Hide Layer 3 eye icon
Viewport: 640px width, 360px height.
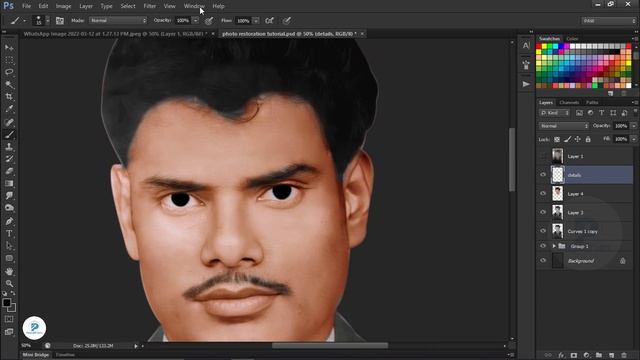pyautogui.click(x=543, y=212)
